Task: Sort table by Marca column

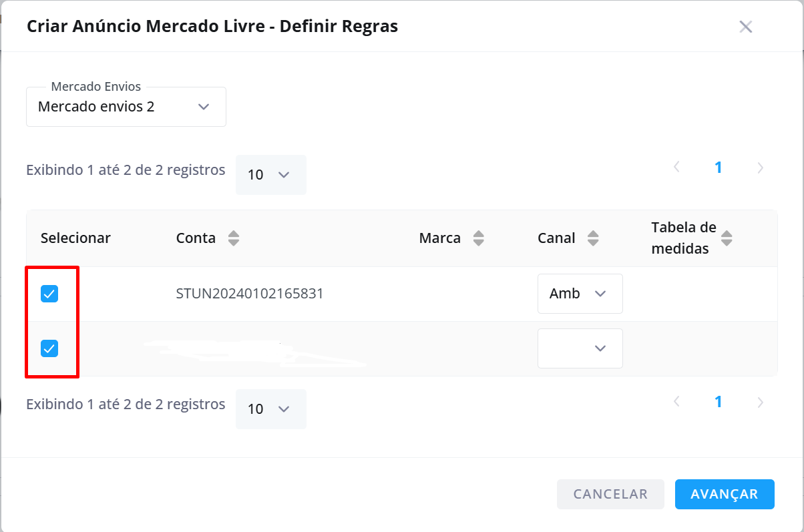Action: pos(478,238)
